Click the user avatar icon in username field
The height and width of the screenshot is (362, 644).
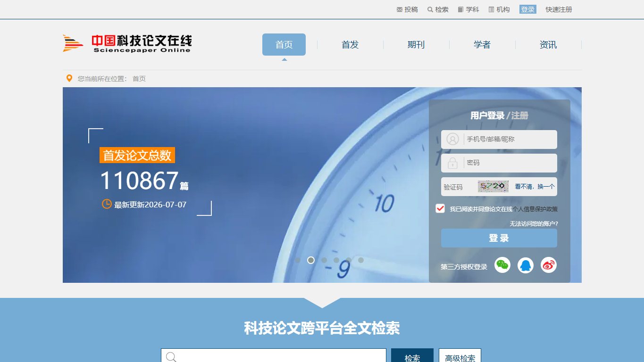click(x=452, y=139)
